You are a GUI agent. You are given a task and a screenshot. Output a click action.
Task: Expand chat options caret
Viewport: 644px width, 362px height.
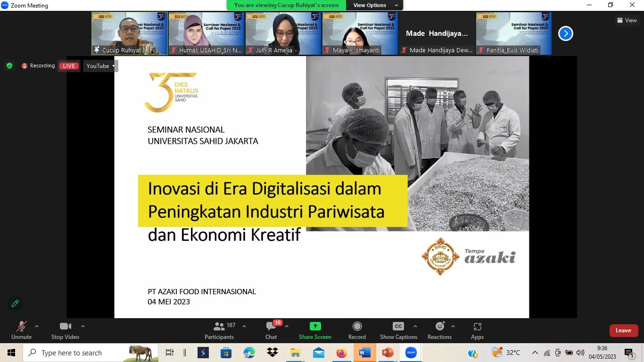click(287, 326)
